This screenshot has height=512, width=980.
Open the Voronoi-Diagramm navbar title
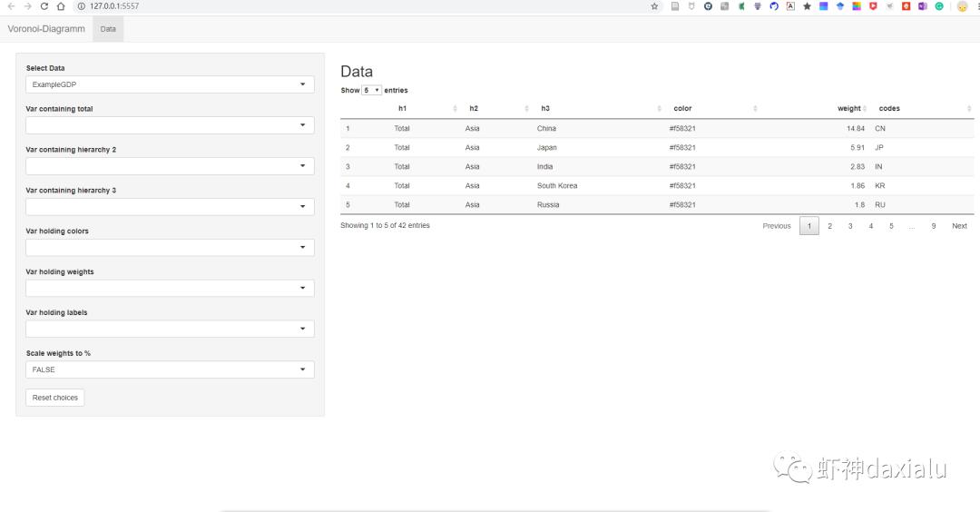coord(46,29)
